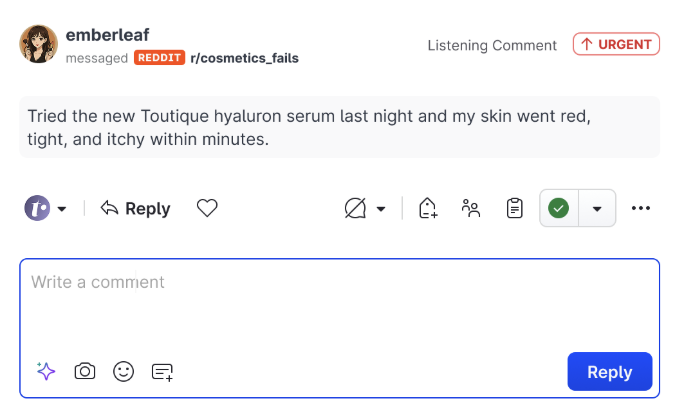Click the heart like icon
This screenshot has width=678, height=412.
207,208
